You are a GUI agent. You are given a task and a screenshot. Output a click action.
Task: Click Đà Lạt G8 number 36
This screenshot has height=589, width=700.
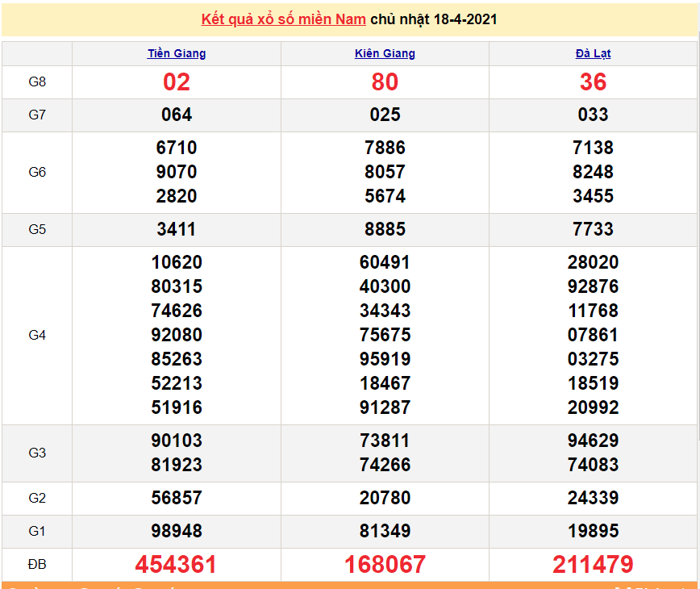593,82
